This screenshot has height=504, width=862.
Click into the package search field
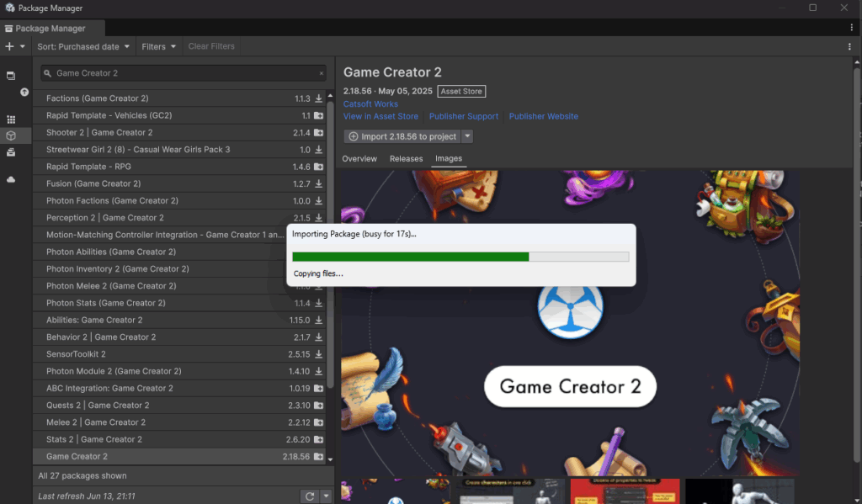pyautogui.click(x=184, y=73)
